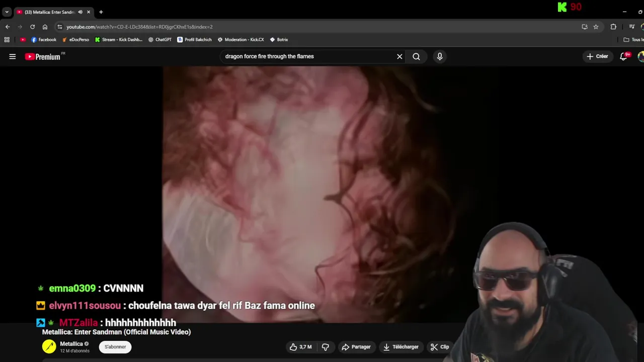
Task: Open the Créer menu
Action: pos(597,56)
